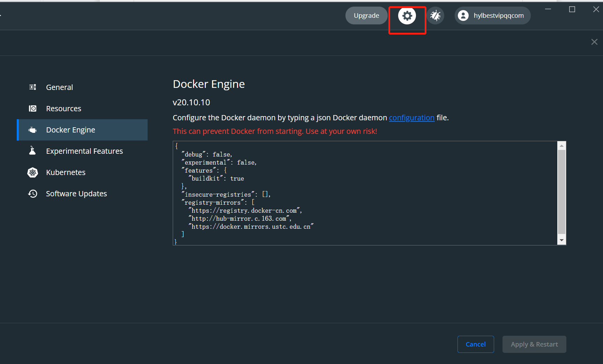Minimize the Docker Desktop window

pos(548,9)
